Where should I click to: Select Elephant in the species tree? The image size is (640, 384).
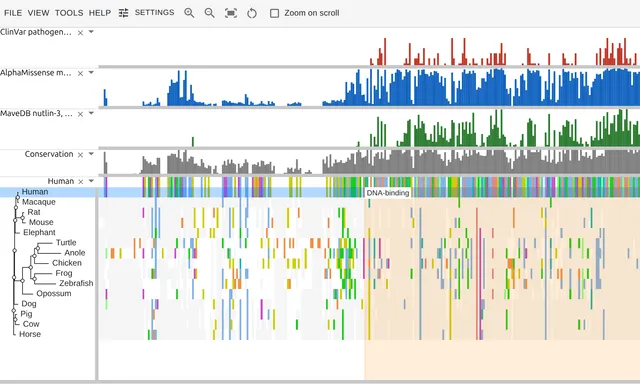click(x=39, y=233)
